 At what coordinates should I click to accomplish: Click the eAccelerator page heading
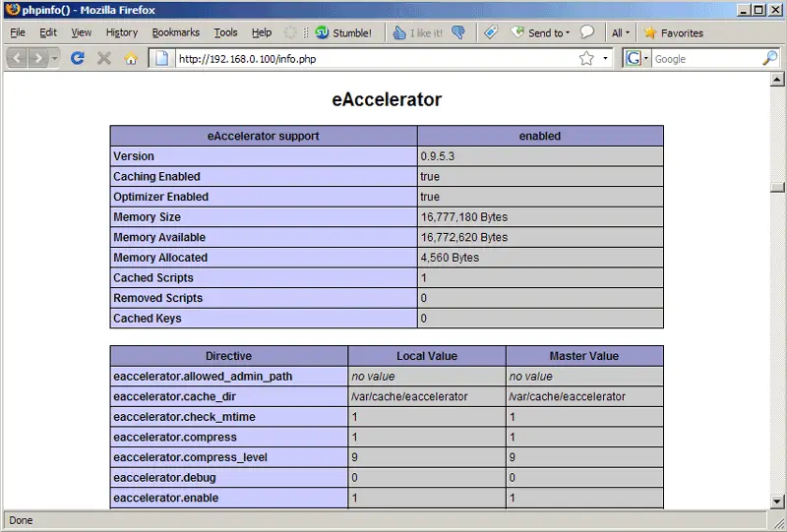pos(387,99)
